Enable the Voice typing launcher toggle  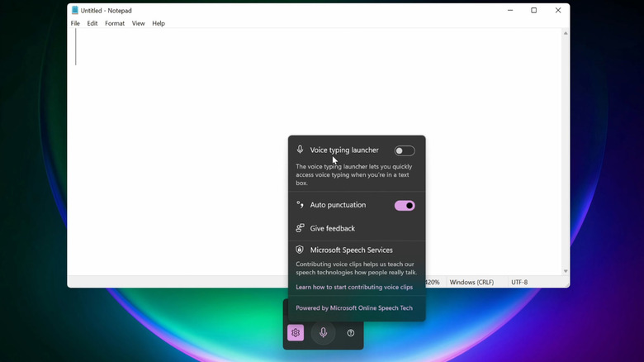(x=405, y=150)
